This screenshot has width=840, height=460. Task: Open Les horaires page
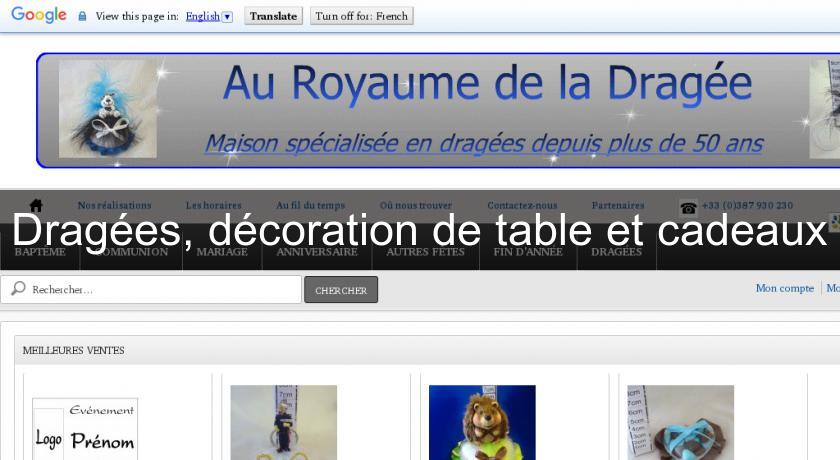pos(214,205)
